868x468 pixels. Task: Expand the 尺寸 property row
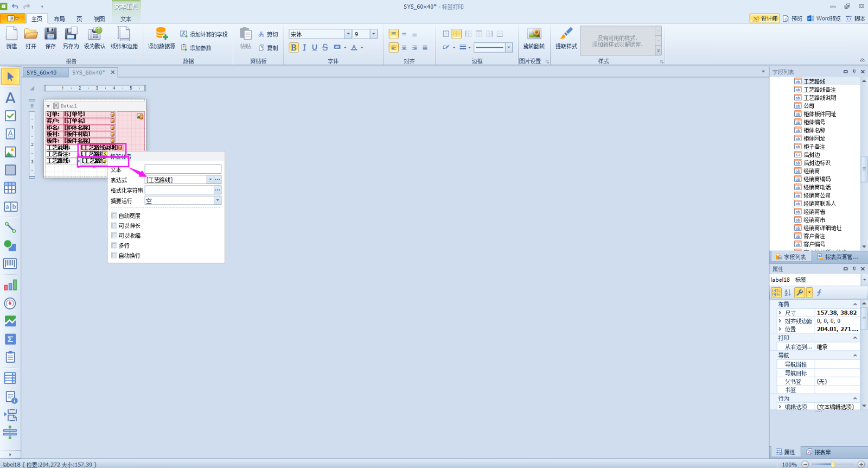pos(780,313)
